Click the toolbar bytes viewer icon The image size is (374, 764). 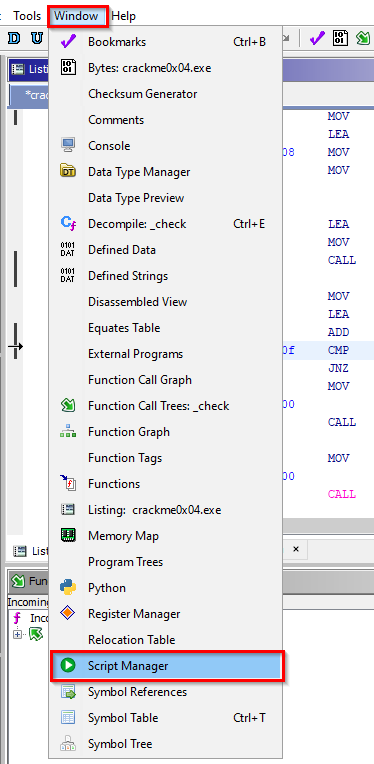[340, 38]
